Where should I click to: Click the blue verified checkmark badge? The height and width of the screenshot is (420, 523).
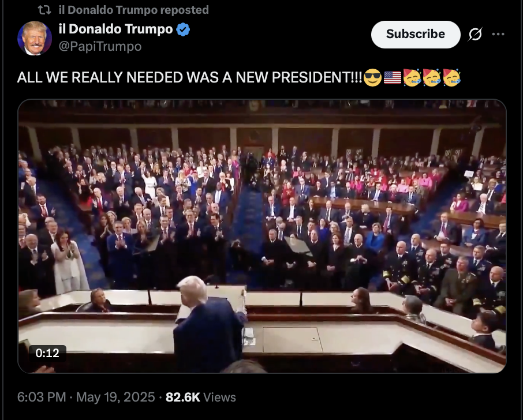tap(183, 29)
